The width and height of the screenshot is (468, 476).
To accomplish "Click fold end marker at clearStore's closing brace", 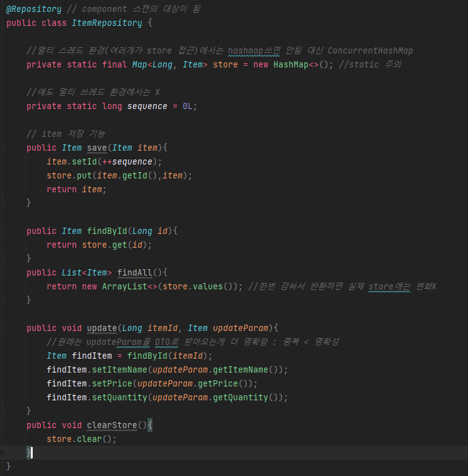I will [3, 453].
